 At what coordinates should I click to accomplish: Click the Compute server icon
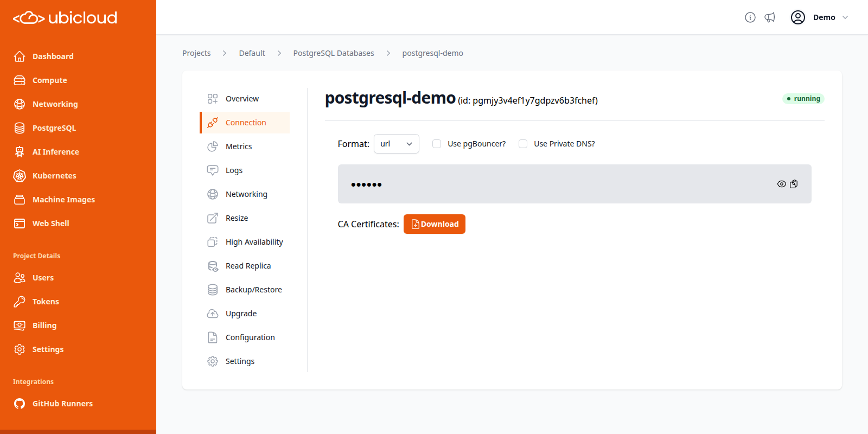[20, 80]
